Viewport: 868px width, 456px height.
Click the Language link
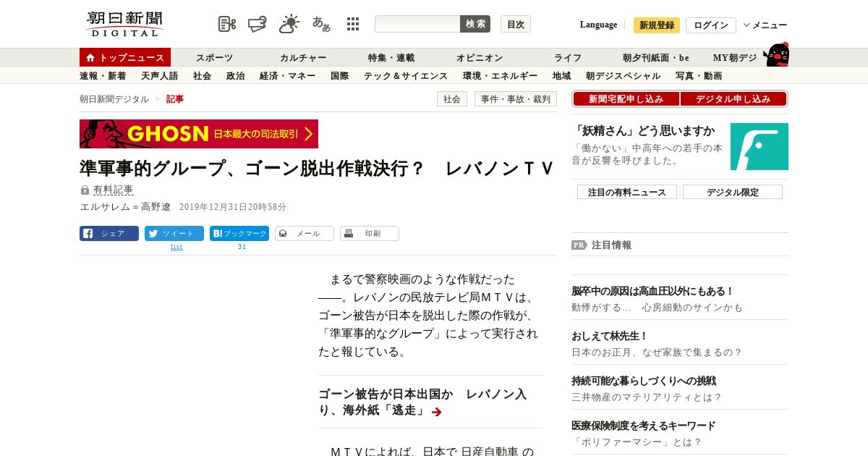tap(598, 25)
